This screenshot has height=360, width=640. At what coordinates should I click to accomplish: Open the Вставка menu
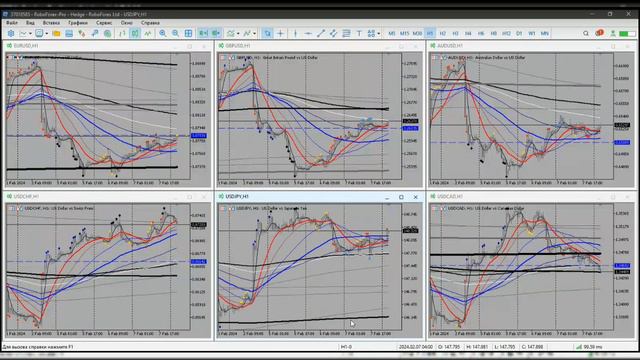point(51,23)
